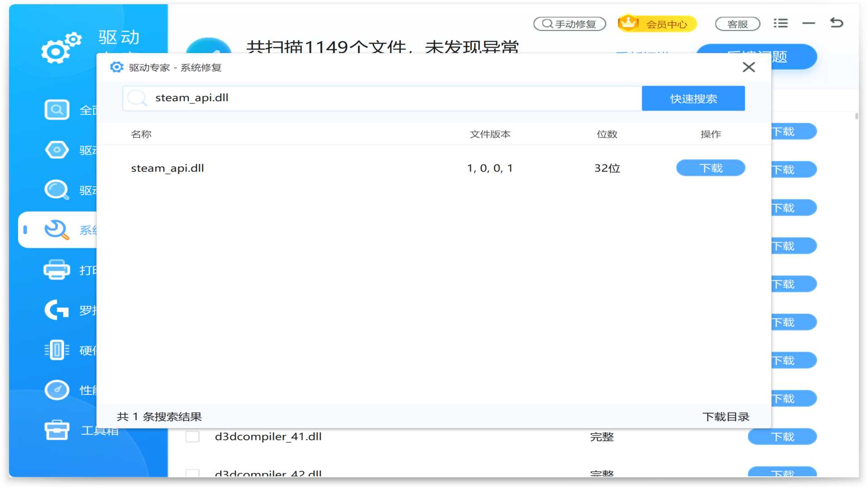Click the 完整 status of d3dcompiler_41.dll

tap(602, 437)
